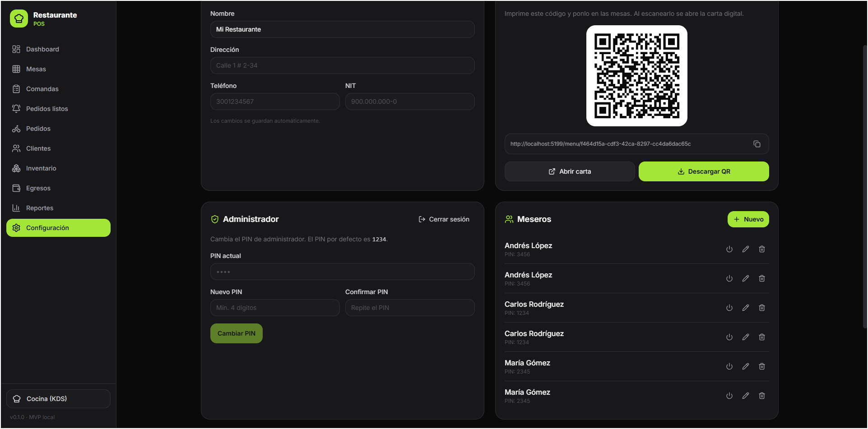Open the Cocina (KDS) view

pos(58,399)
